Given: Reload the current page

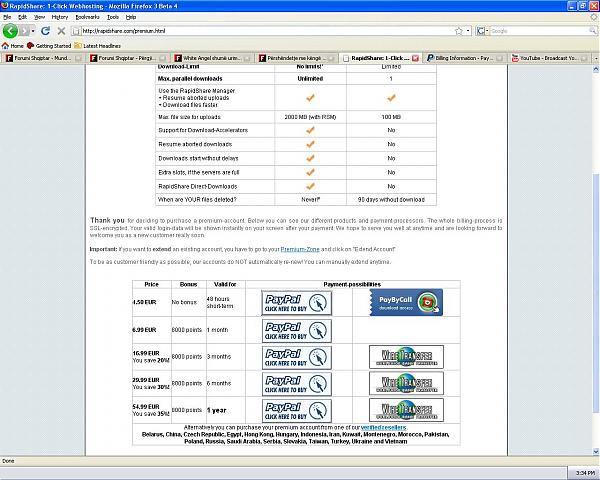Looking at the screenshot, I should click(46, 31).
